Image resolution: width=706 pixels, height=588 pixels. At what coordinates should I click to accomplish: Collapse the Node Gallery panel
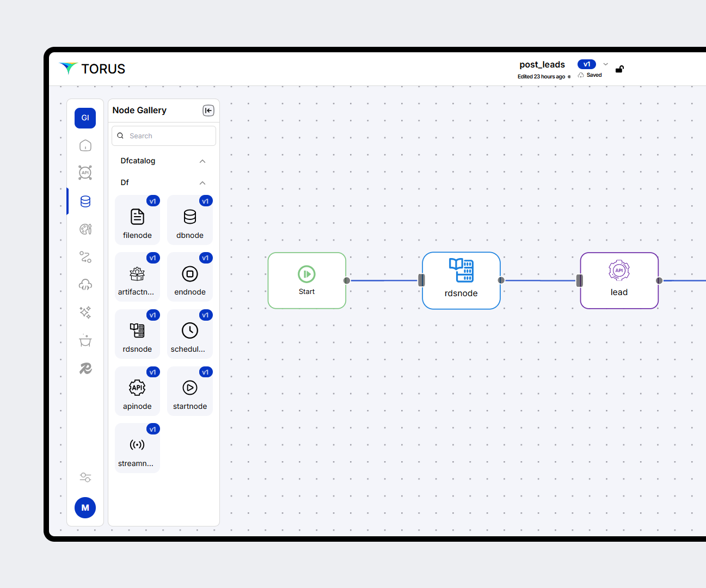(208, 110)
